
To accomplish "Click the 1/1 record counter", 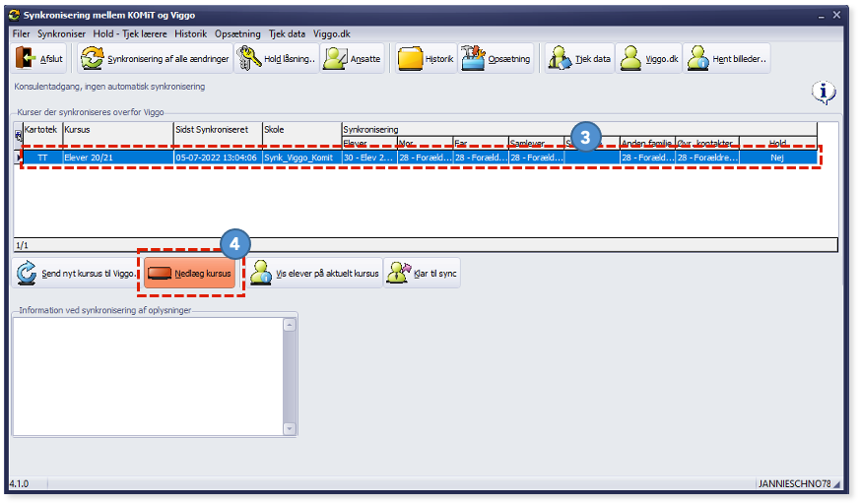I will coord(22,245).
